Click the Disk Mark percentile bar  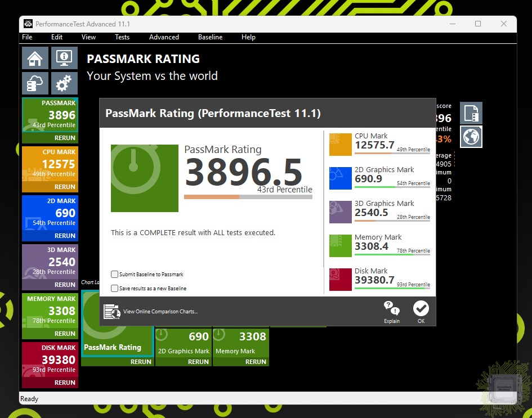tap(392, 289)
